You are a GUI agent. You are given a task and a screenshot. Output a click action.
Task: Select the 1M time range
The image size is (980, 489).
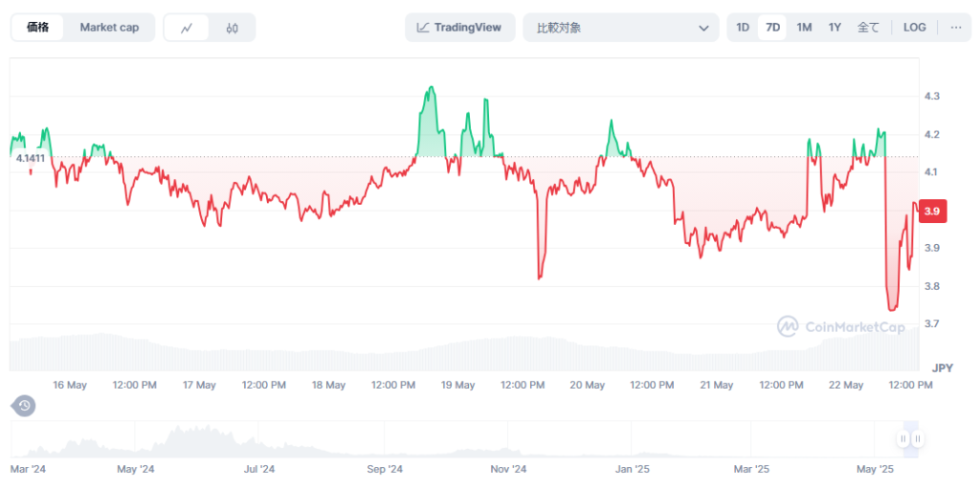pyautogui.click(x=804, y=28)
